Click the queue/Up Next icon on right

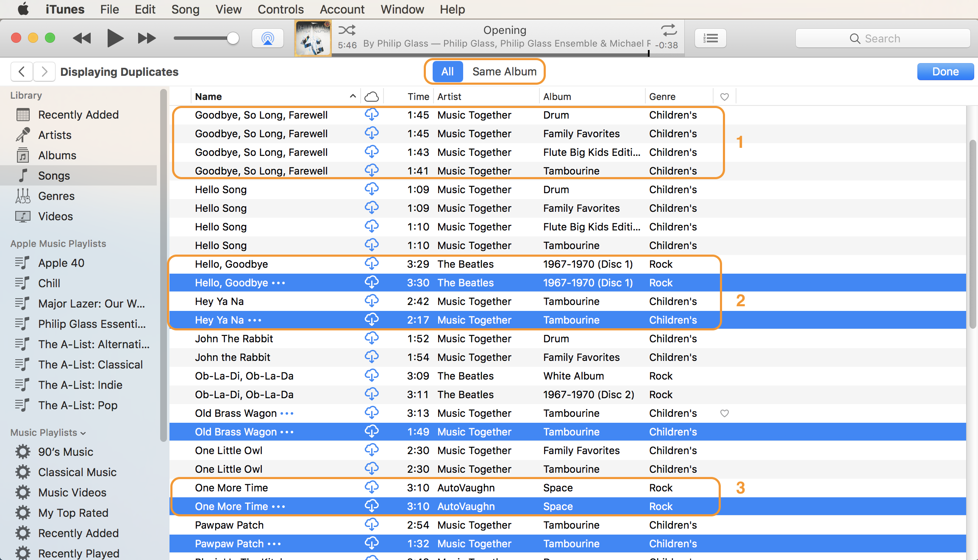[710, 38]
